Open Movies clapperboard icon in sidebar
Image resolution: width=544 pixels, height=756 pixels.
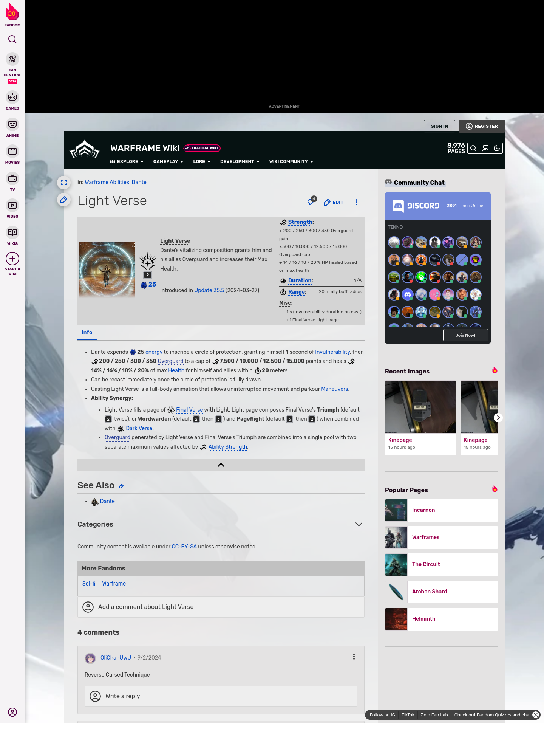pos(12,151)
